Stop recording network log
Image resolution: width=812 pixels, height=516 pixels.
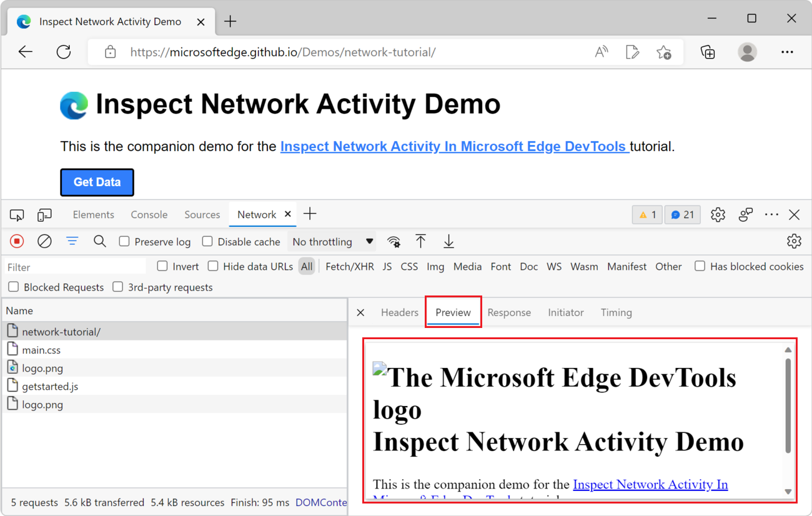(x=17, y=242)
